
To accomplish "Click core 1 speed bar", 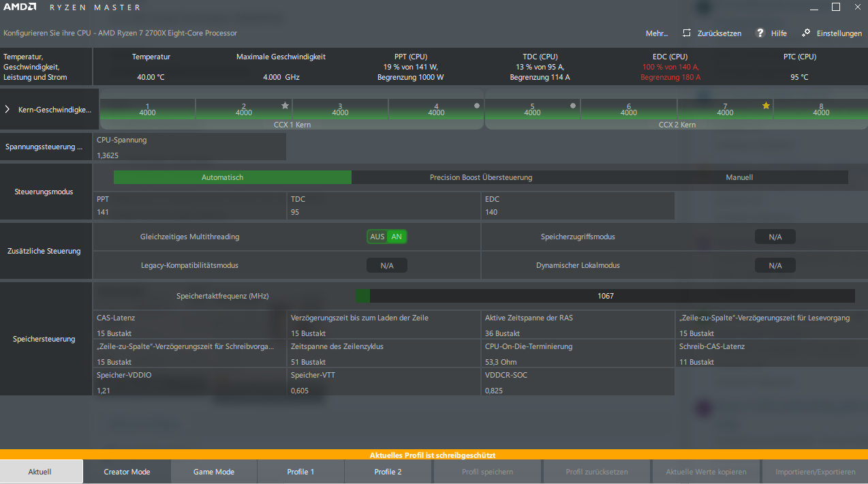I will point(147,110).
